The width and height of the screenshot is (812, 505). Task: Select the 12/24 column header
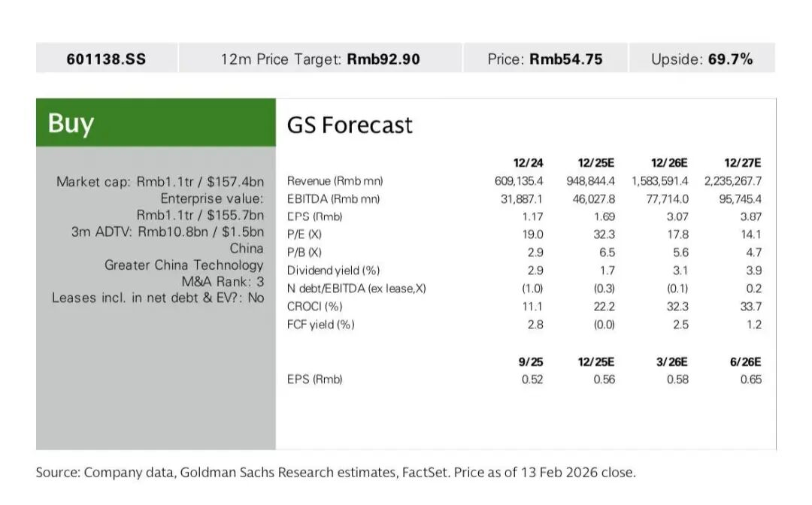click(528, 162)
